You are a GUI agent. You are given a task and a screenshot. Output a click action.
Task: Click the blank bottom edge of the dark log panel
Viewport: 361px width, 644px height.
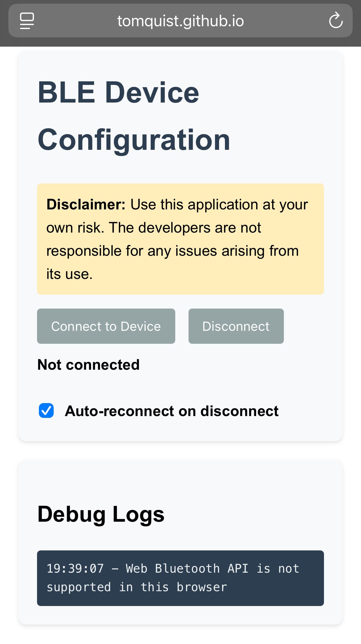click(x=180, y=601)
